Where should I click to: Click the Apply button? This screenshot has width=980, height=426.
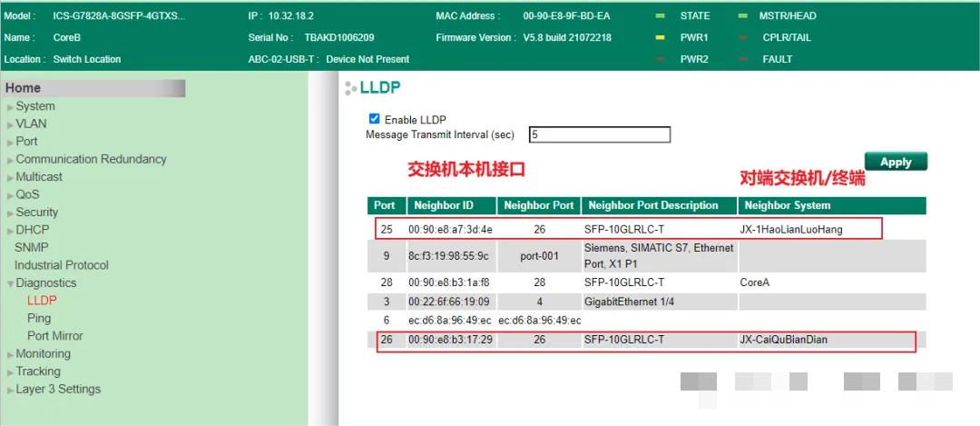[x=896, y=162]
